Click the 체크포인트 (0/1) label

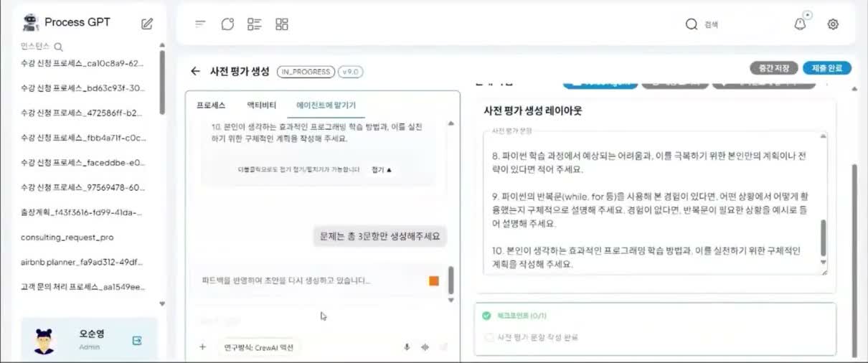522,316
